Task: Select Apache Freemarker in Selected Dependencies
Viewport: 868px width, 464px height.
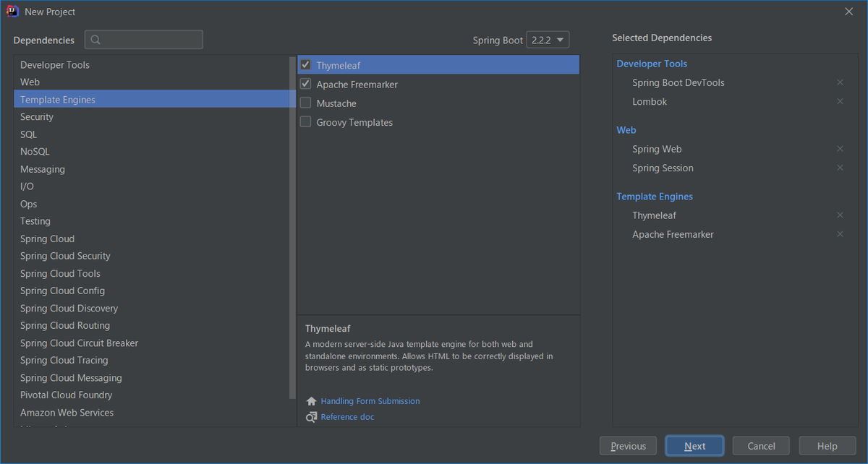Action: pos(673,234)
